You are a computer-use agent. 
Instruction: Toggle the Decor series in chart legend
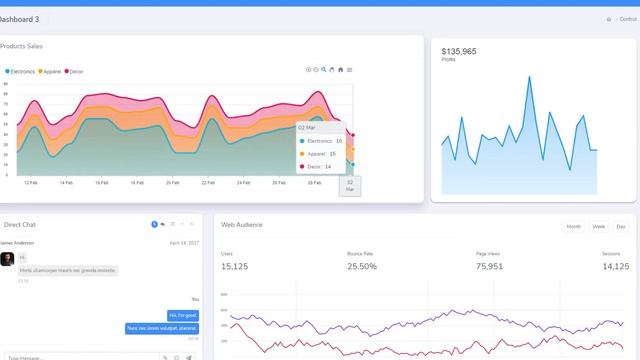coord(74,71)
